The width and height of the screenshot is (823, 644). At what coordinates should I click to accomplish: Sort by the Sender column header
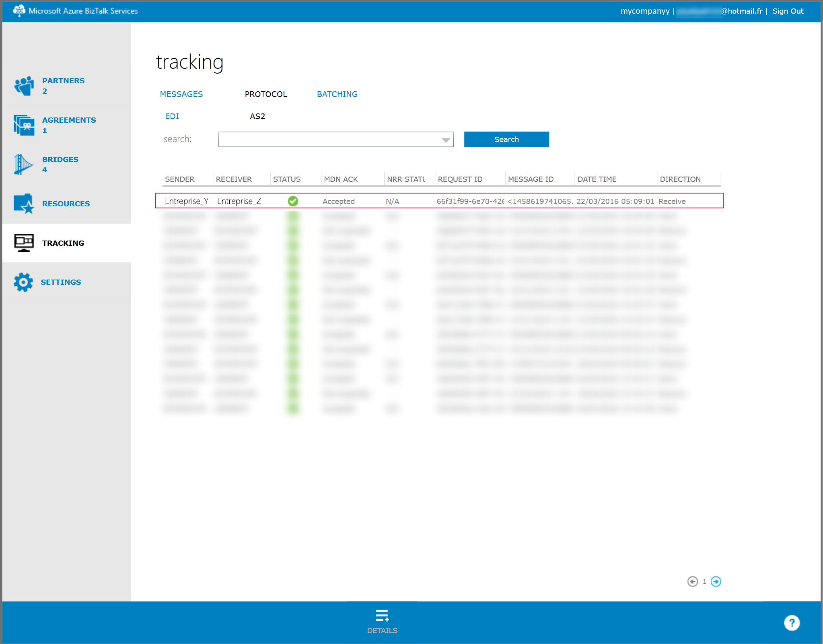(179, 179)
